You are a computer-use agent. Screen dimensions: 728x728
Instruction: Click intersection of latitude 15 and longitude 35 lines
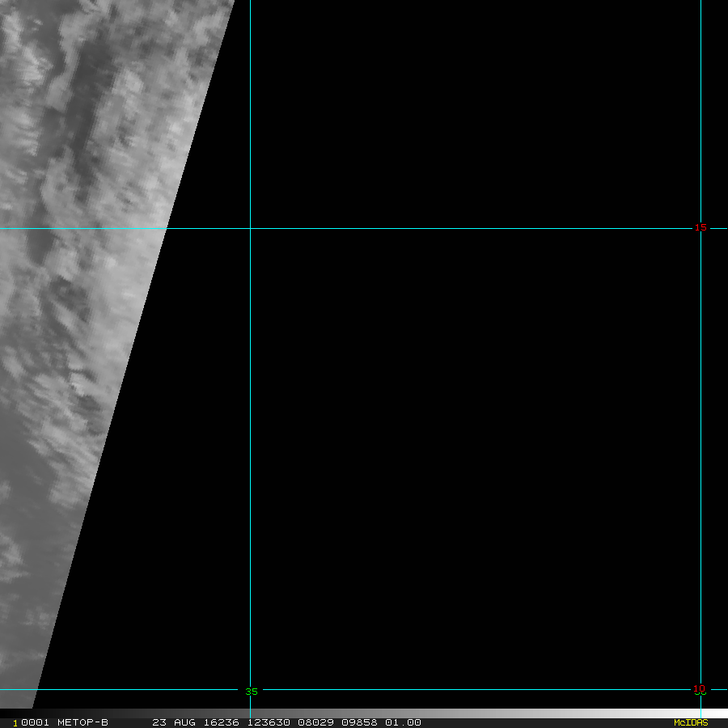point(250,228)
